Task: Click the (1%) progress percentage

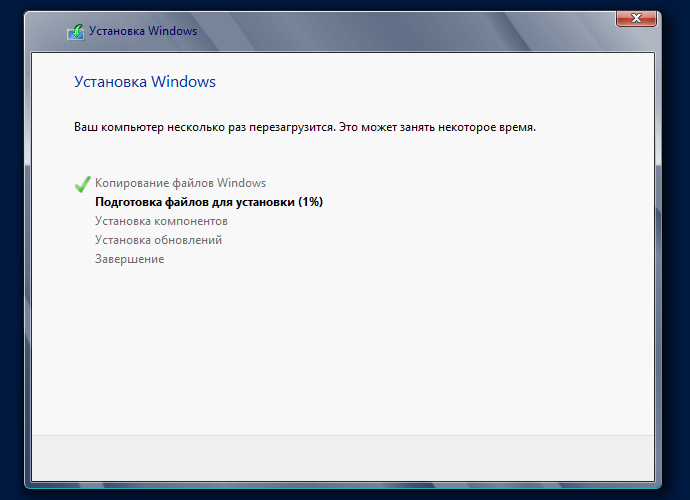Action: [310, 202]
